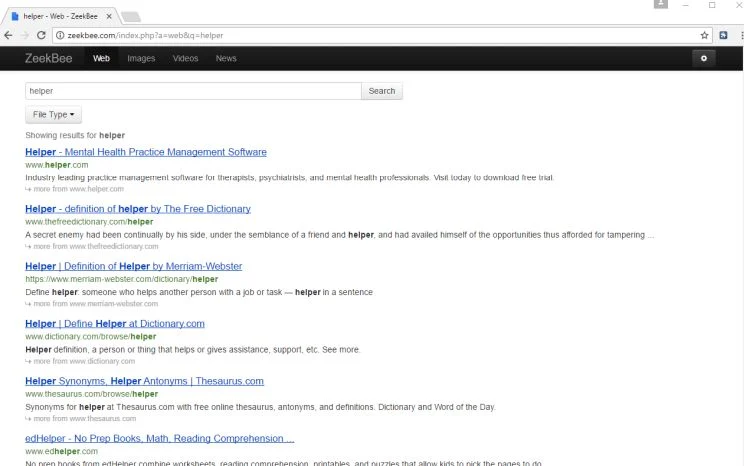This screenshot has height=466, width=744.
Task: Click the browser forward arrow
Action: tap(25, 35)
